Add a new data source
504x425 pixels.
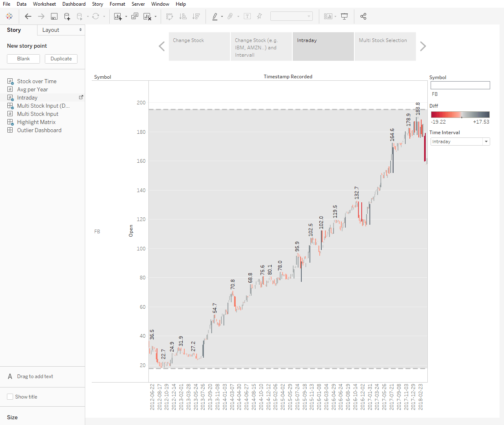coord(66,16)
